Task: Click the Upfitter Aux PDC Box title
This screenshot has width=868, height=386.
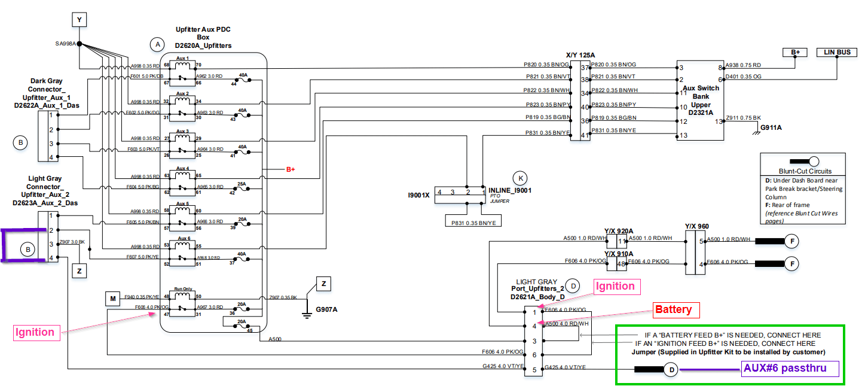Action: 203,37
